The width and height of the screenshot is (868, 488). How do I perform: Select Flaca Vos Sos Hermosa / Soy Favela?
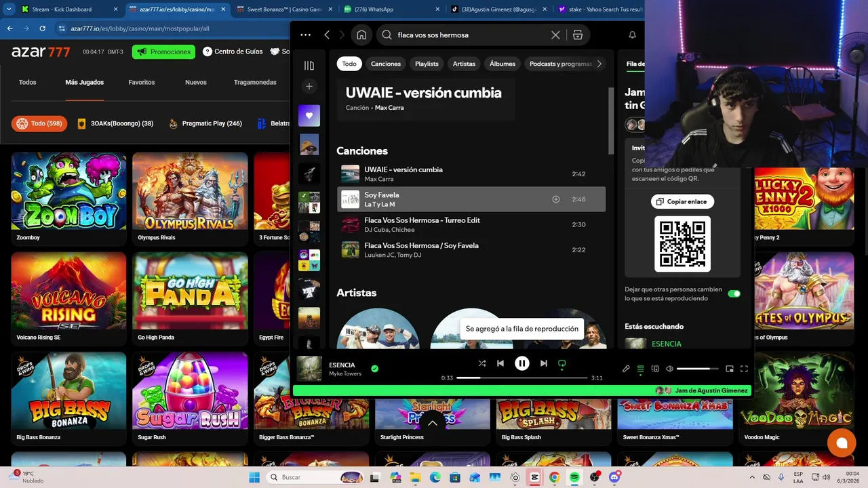471,249
